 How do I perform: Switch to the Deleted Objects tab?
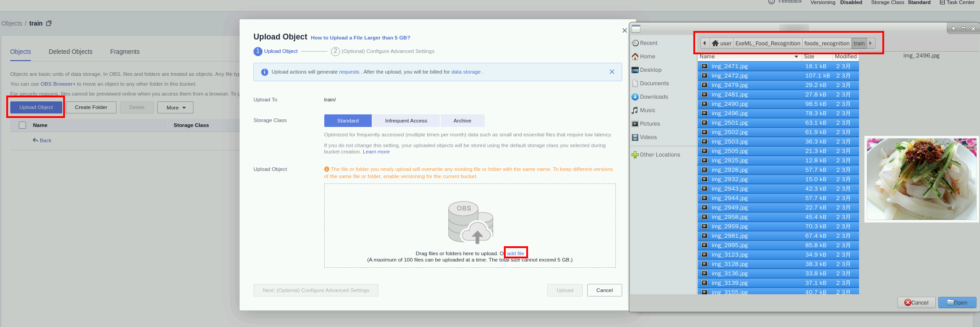(x=70, y=52)
